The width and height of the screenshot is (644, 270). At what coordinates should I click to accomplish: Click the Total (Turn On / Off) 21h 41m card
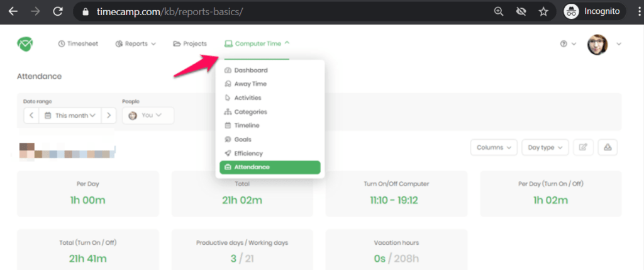coord(88,249)
